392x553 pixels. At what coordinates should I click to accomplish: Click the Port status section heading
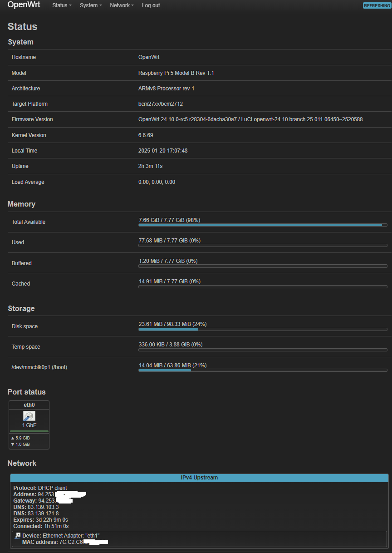(27, 392)
